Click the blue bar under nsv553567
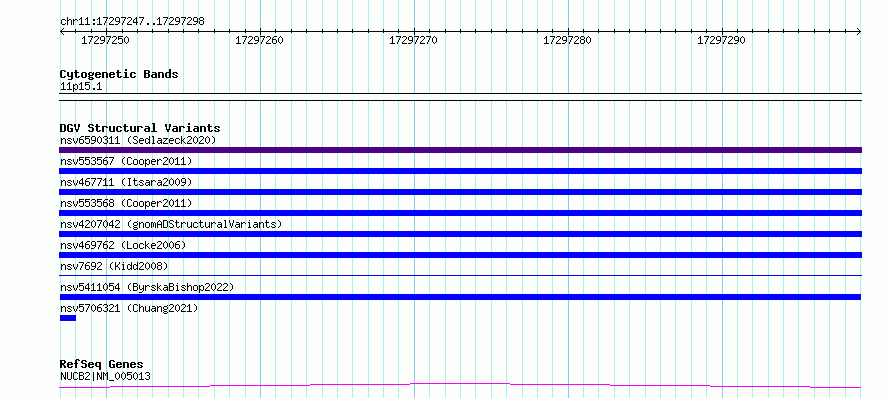This screenshot has height=398, width=890. click(x=460, y=171)
